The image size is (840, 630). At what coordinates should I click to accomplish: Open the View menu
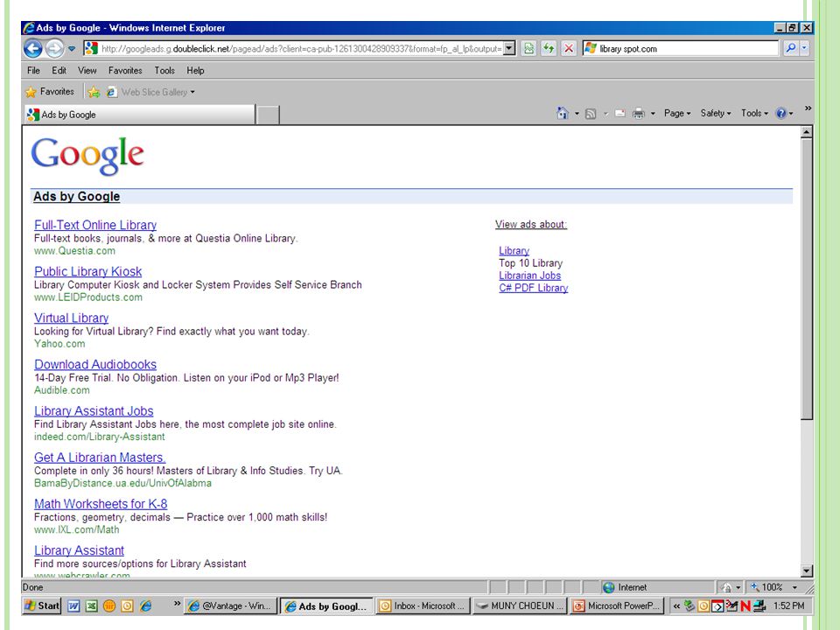87,70
